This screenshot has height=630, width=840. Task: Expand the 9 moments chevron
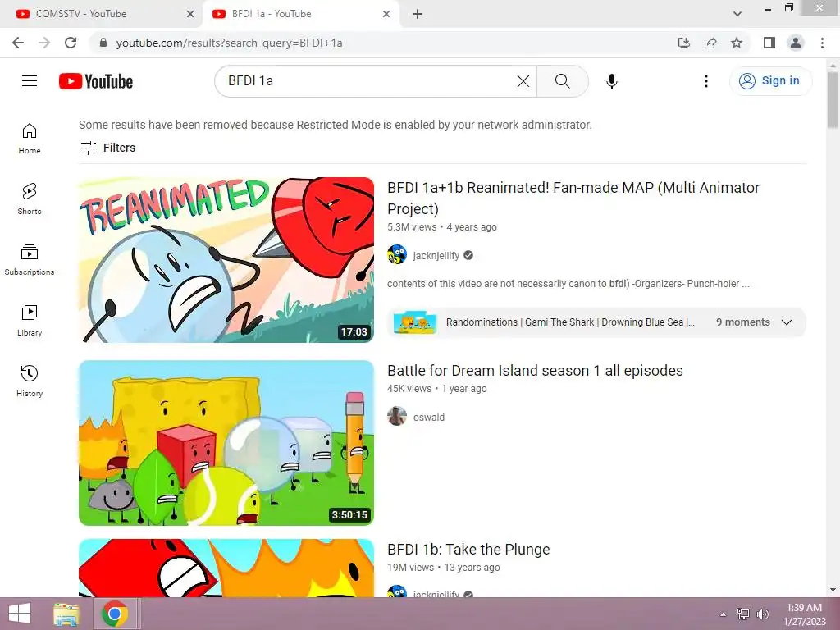pos(787,322)
